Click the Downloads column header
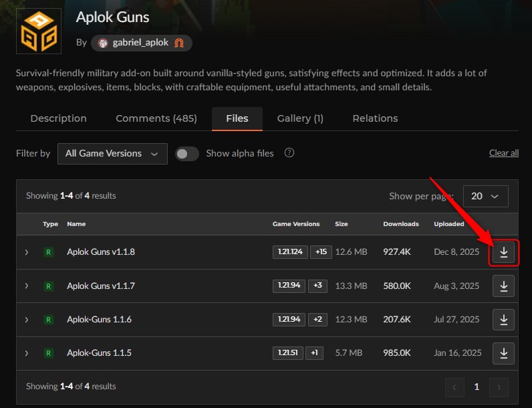This screenshot has width=532, height=408. [401, 224]
